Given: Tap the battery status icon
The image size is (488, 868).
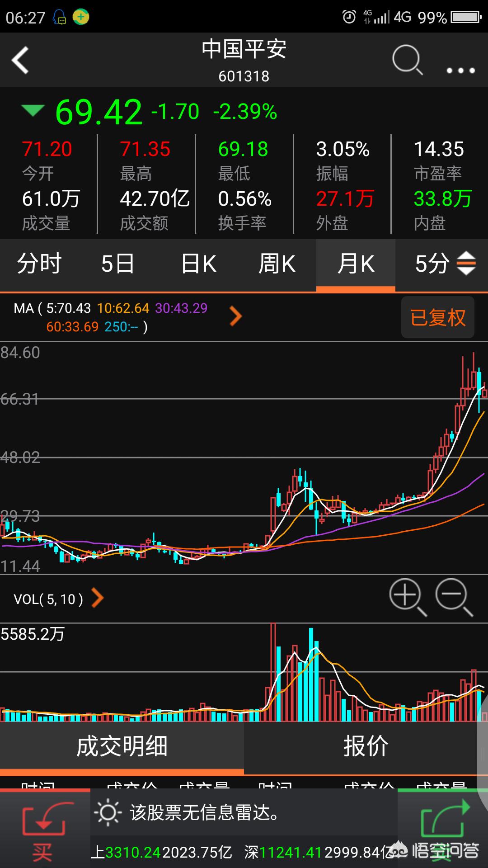Looking at the screenshot, I should coord(467,17).
